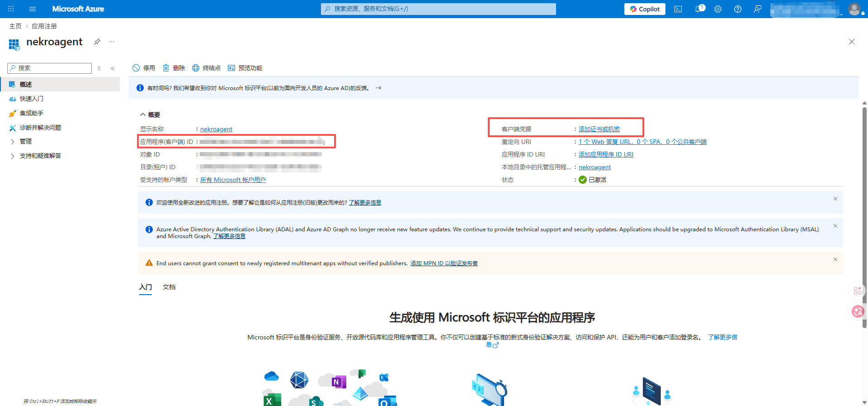Viewport: 868px width, 406px height.
Task: Open 预览功能 from the toolbar
Action: 245,68
